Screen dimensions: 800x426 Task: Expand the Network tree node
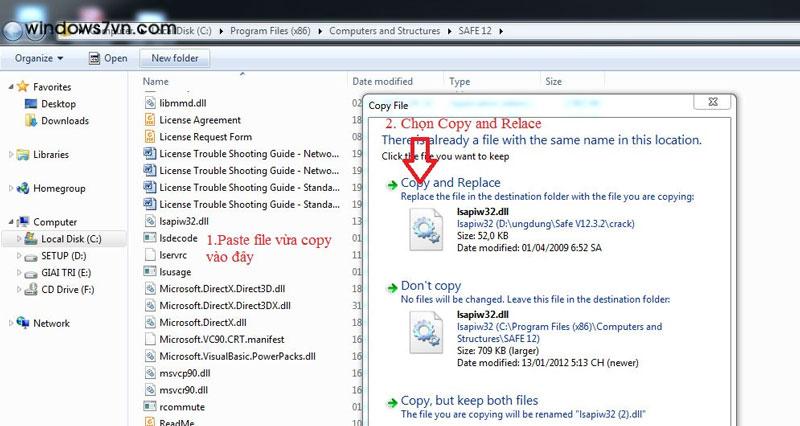click(x=11, y=322)
